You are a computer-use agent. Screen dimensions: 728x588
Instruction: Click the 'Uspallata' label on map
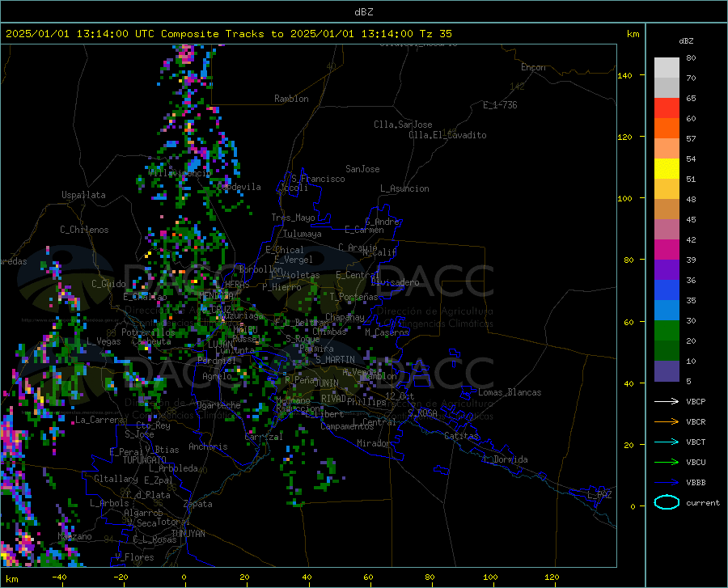pos(83,195)
